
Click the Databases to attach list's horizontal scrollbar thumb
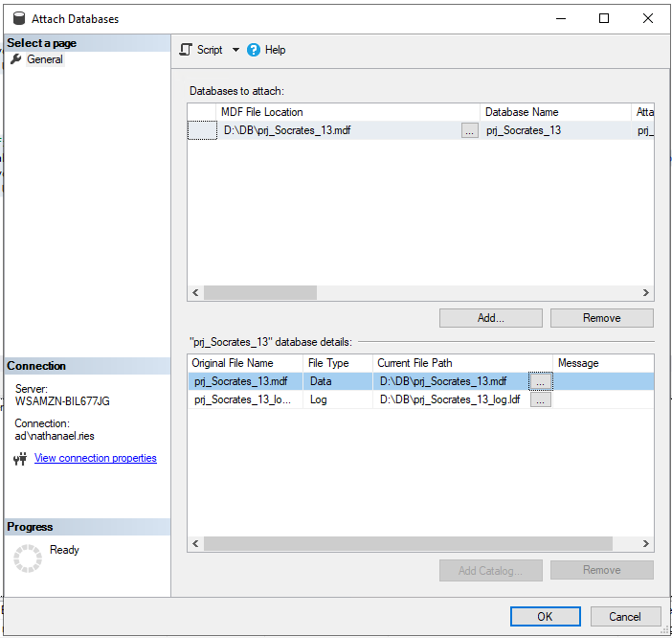260,293
